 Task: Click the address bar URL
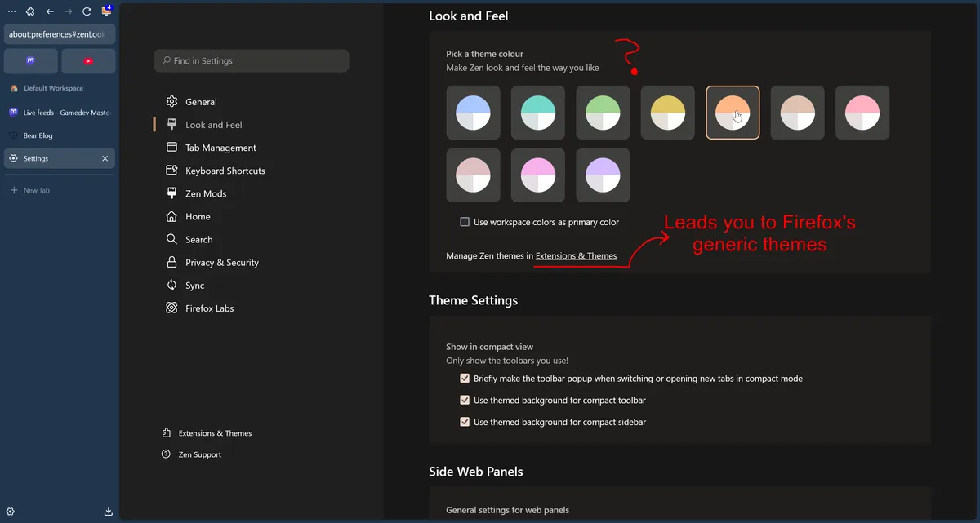click(x=60, y=34)
